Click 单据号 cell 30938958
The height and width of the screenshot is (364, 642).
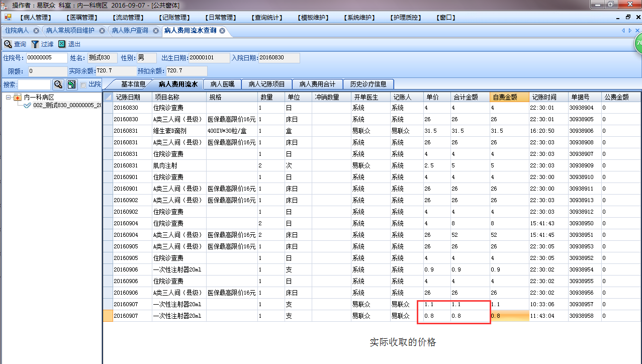(585, 316)
